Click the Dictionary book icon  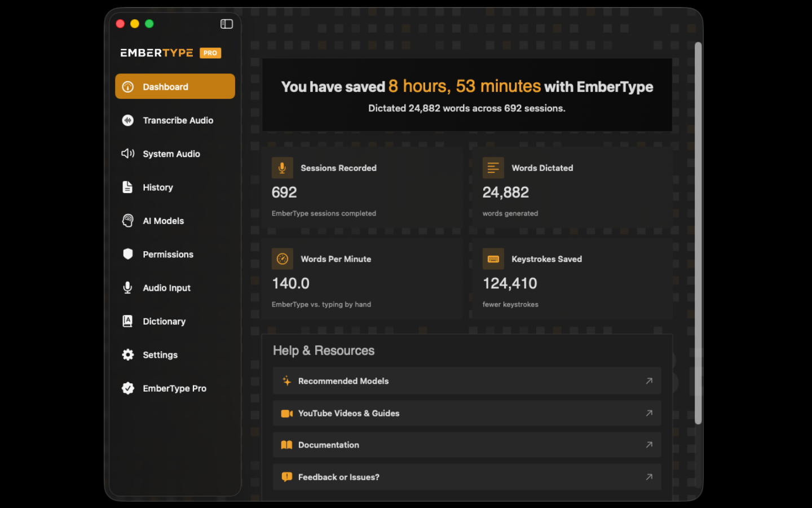(x=128, y=321)
